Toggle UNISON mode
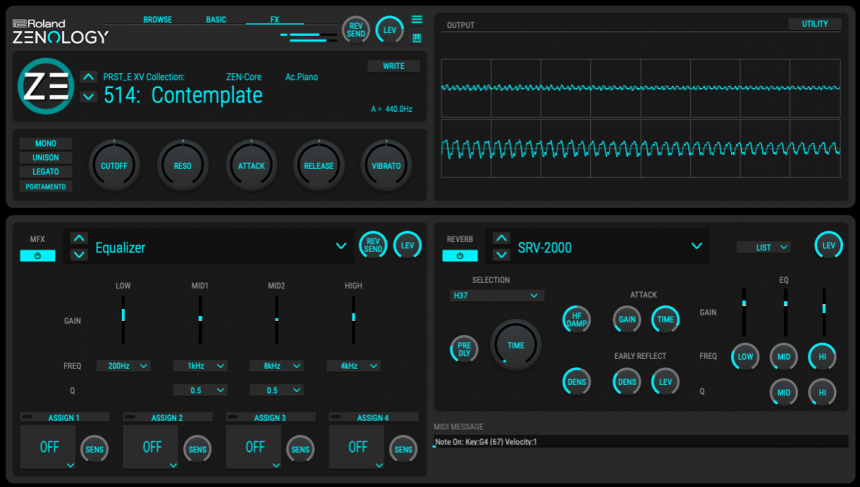The height and width of the screenshot is (487, 860). click(46, 157)
